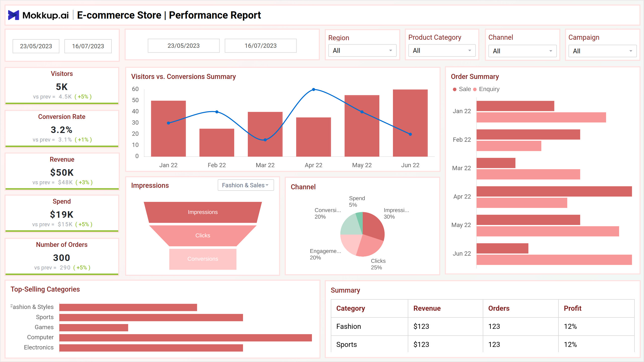Viewport: 644px width, 362px height.
Task: Select the Conversions funnel stage
Action: (x=203, y=259)
